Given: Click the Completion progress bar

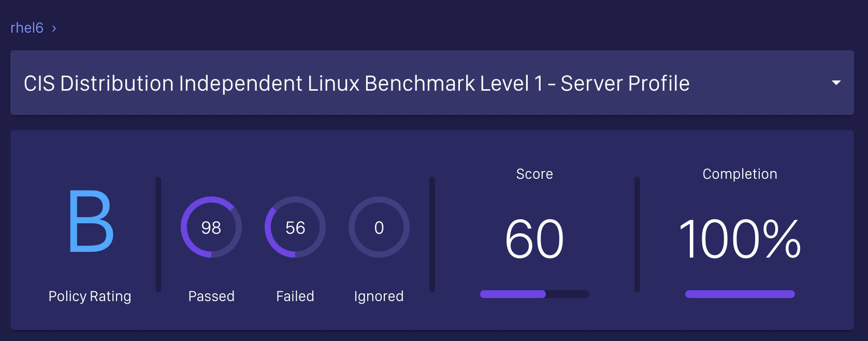Looking at the screenshot, I should (x=740, y=294).
